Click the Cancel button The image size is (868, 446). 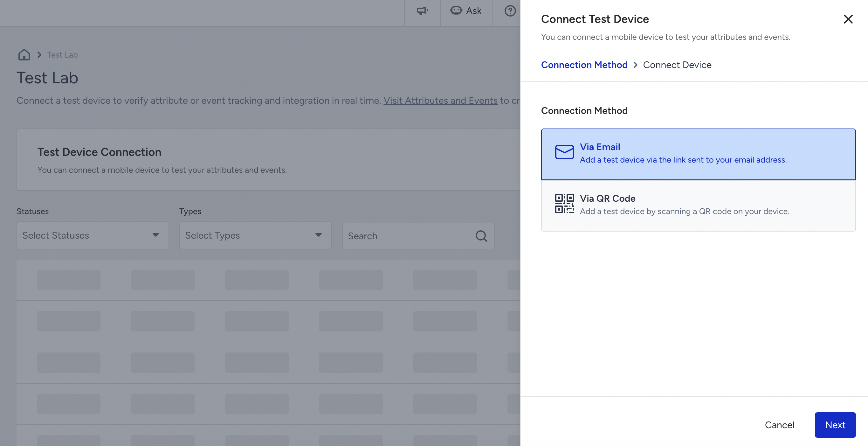[779, 425]
